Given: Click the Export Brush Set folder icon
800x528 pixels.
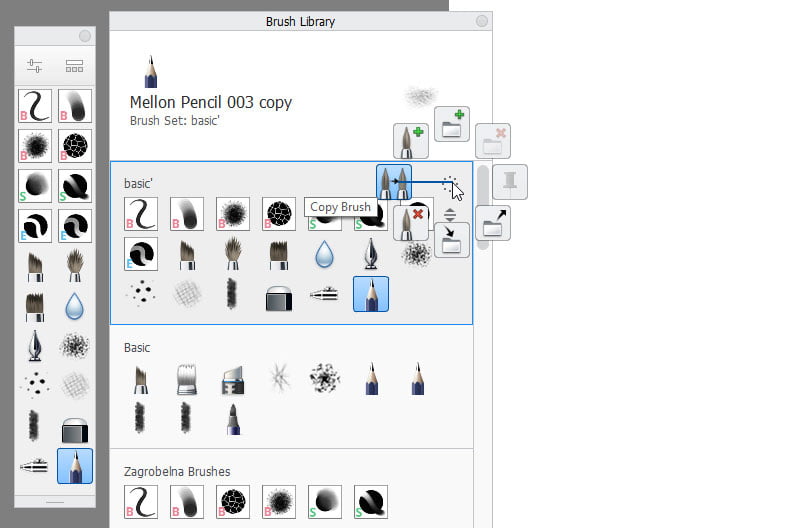Looking at the screenshot, I should [x=493, y=222].
